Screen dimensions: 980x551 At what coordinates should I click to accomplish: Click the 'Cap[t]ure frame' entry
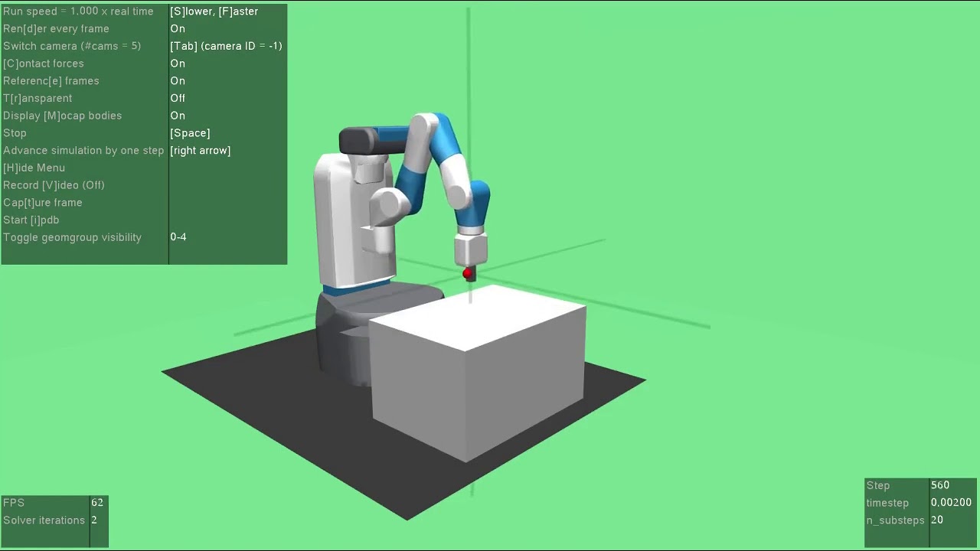coord(43,203)
